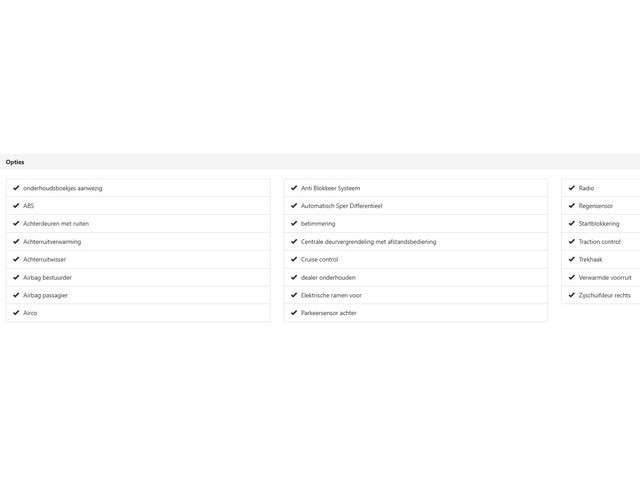
Task: Select the Elektrische ramen voor item
Action: pos(416,295)
